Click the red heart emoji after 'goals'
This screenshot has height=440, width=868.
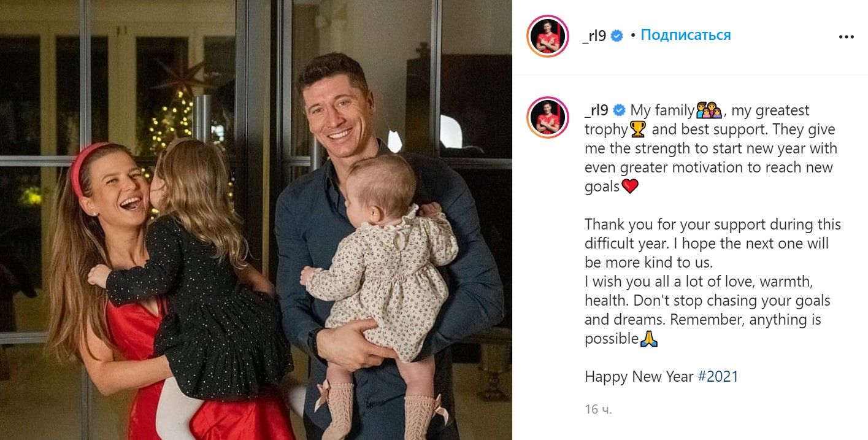tap(630, 187)
